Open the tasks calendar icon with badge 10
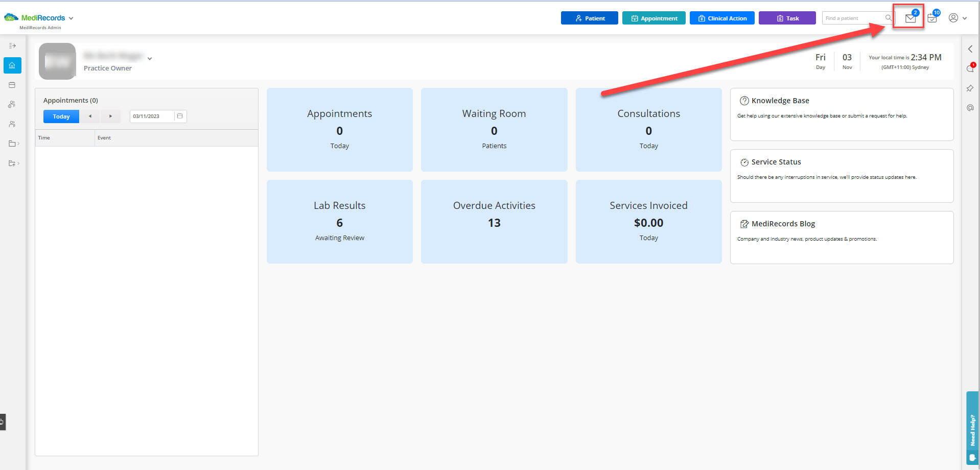This screenshot has height=470, width=980. coord(932,18)
